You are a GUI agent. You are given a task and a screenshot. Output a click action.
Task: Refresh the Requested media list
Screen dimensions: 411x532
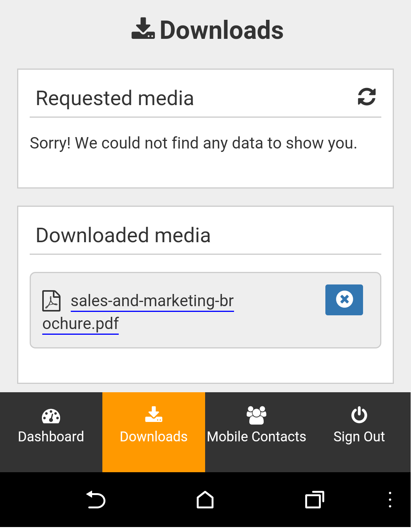[x=366, y=97]
